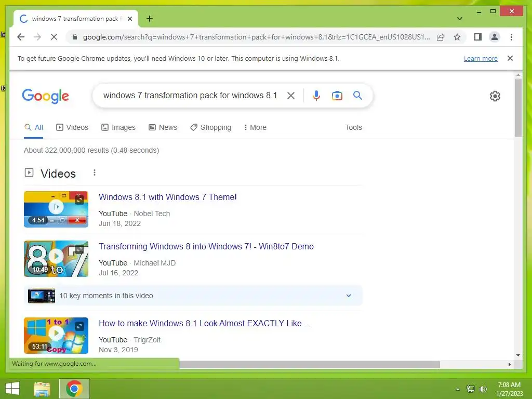Share this page icon in address bar

point(441,37)
